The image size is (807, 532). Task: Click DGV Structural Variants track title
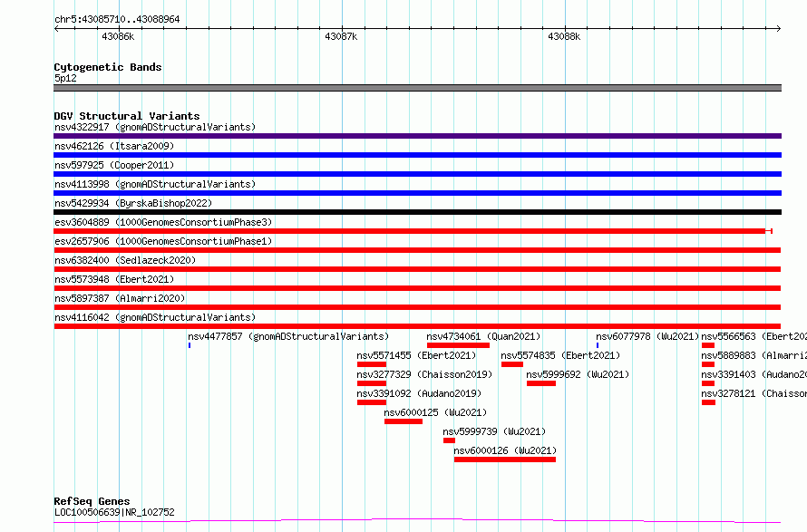[x=127, y=116]
